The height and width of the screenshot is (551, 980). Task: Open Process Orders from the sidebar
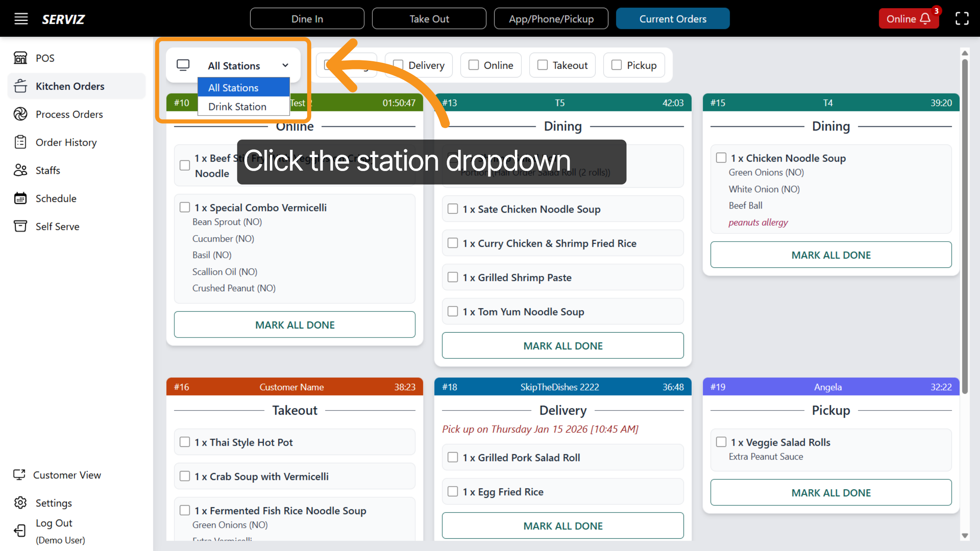tap(21, 114)
